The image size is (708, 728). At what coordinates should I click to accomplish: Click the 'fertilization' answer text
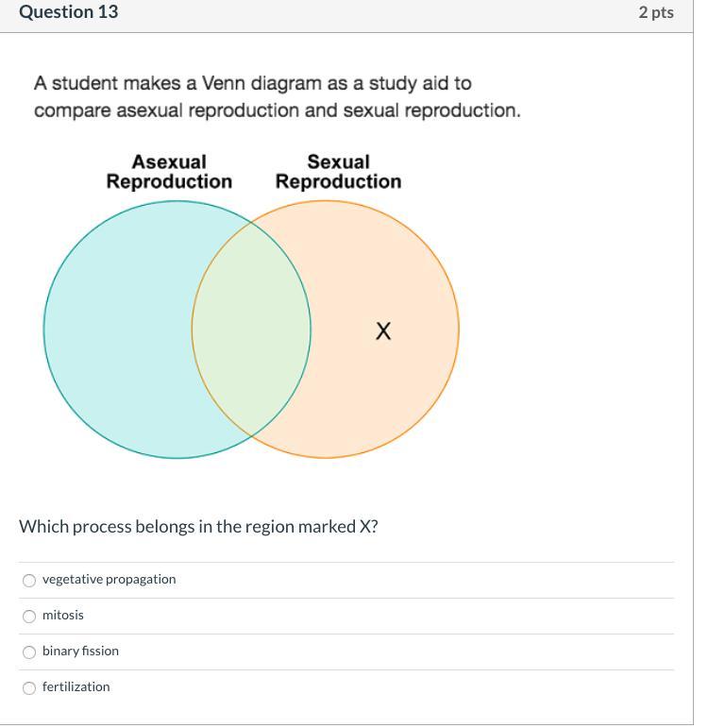pyautogui.click(x=76, y=687)
